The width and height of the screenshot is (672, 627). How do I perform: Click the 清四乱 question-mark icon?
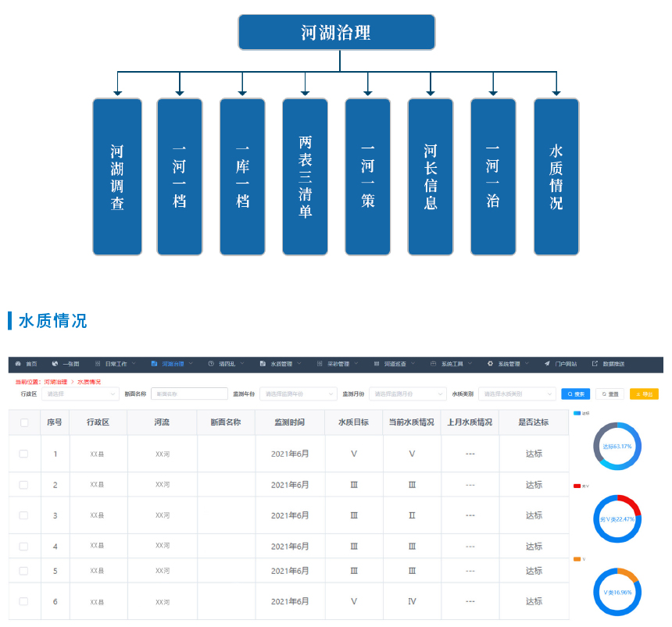point(211,364)
